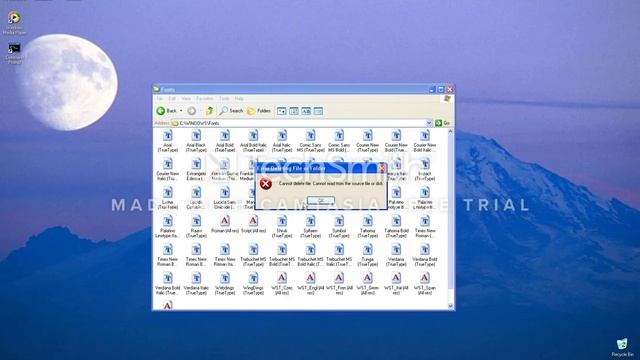Select the Raavi (TrueType) font file
640x360 pixels.
pyautogui.click(x=196, y=227)
